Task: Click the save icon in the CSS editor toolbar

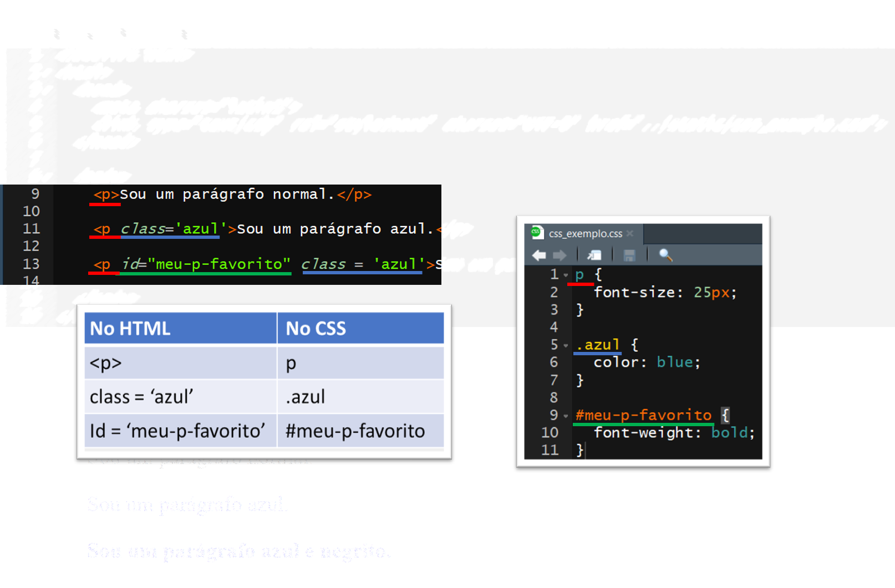Action: pyautogui.click(x=629, y=255)
